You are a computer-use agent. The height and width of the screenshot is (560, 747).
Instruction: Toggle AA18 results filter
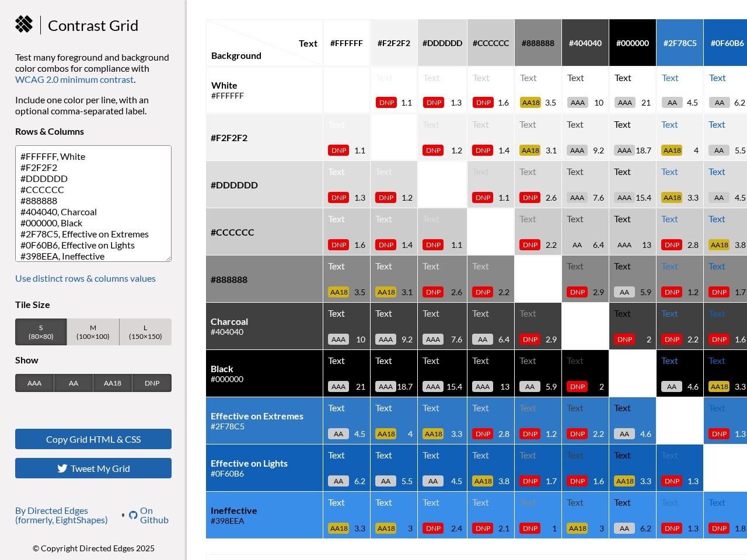tap(113, 383)
